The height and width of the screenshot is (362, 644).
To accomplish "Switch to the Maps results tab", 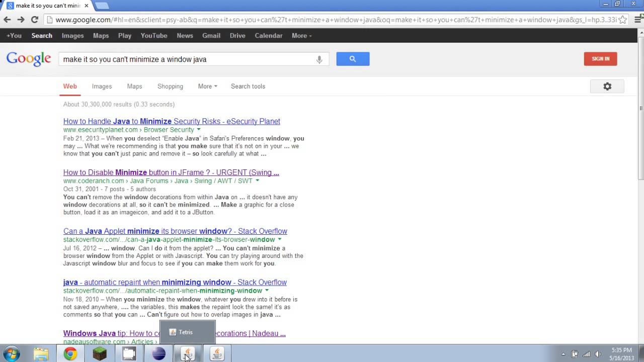I will coord(134,86).
